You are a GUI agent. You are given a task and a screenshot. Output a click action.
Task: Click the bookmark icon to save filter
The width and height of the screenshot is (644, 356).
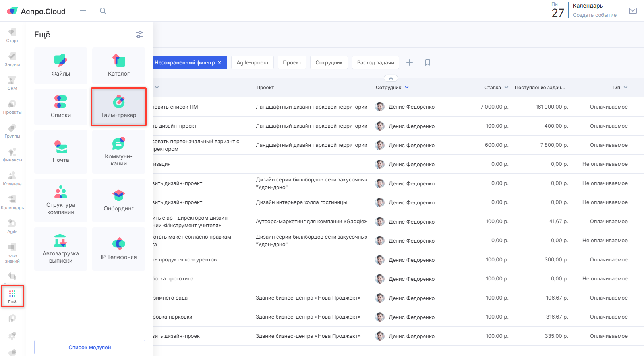click(428, 62)
